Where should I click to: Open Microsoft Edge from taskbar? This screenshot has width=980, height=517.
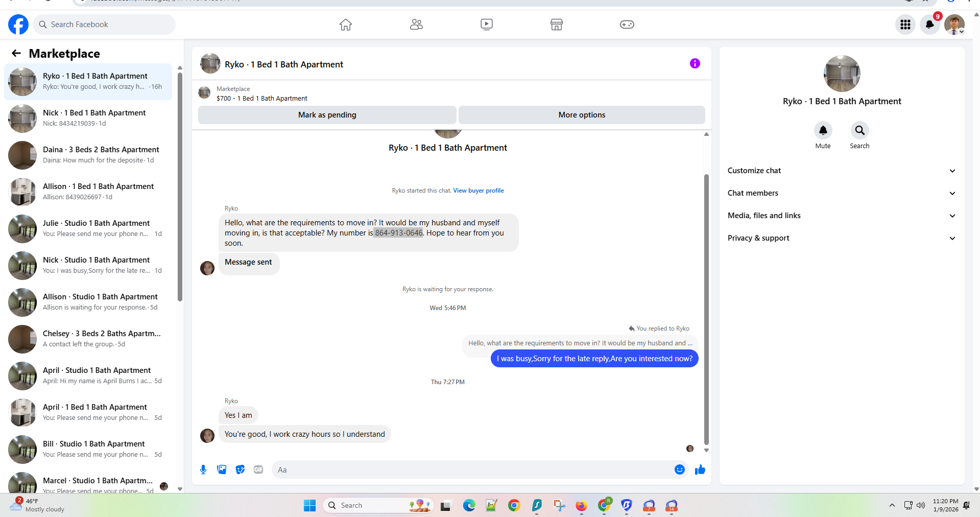pyautogui.click(x=469, y=505)
